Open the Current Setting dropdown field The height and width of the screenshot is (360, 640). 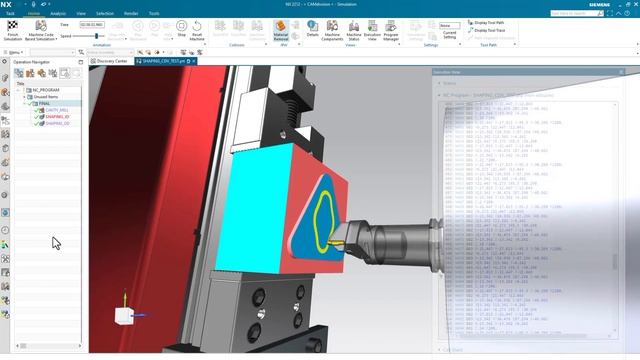pos(449,25)
